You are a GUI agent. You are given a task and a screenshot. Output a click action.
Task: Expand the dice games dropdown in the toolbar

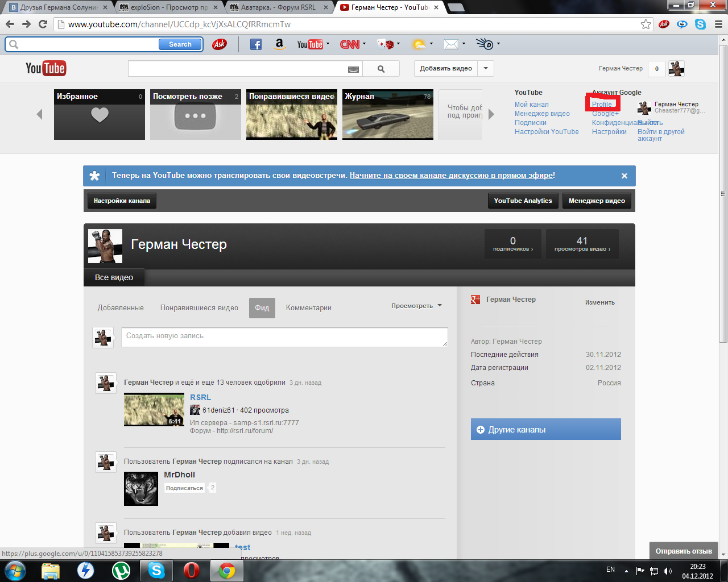point(398,44)
